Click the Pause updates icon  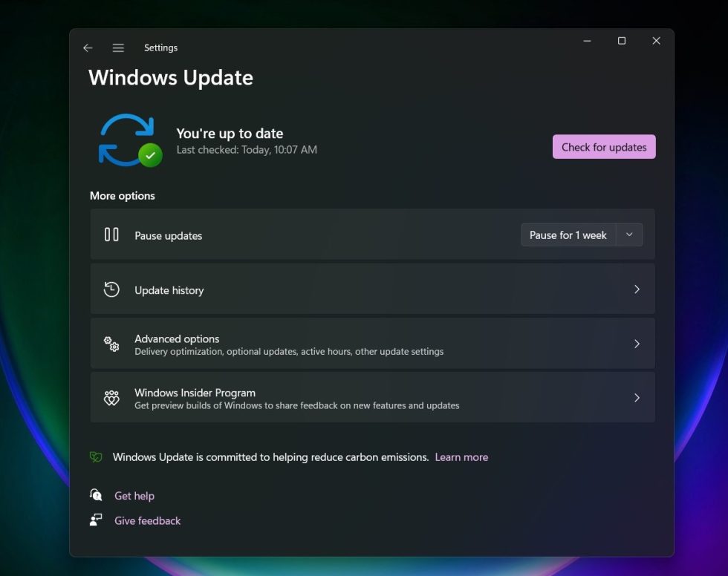tap(111, 235)
